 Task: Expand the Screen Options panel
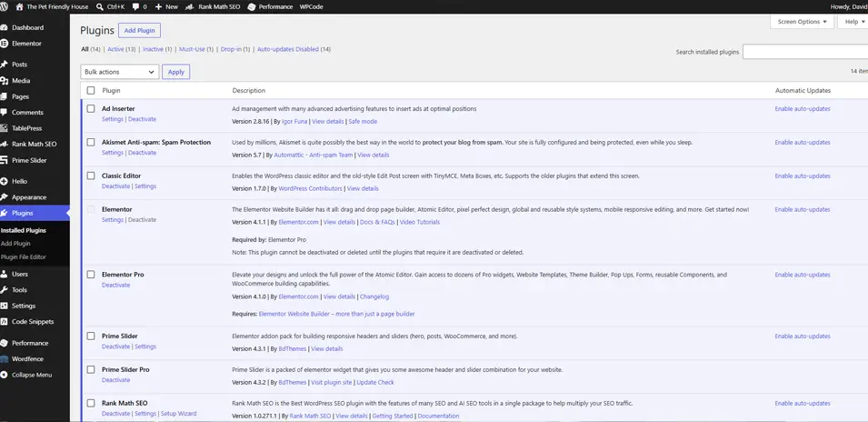pos(802,22)
